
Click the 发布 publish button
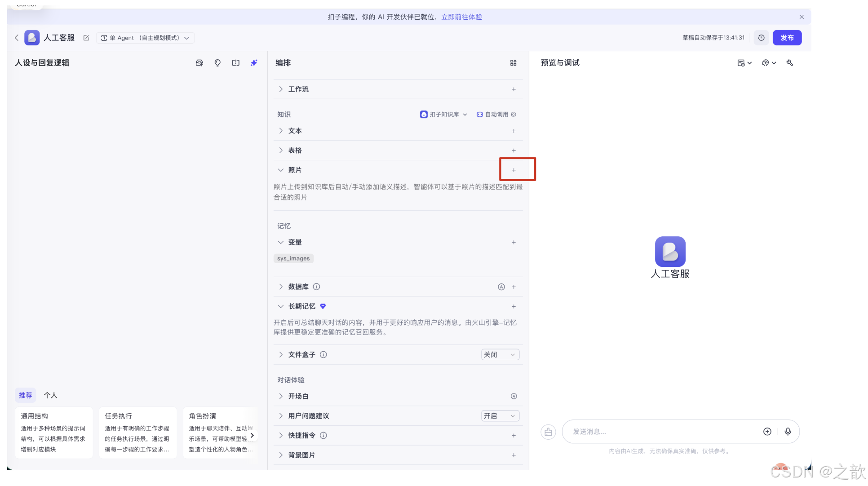point(787,38)
